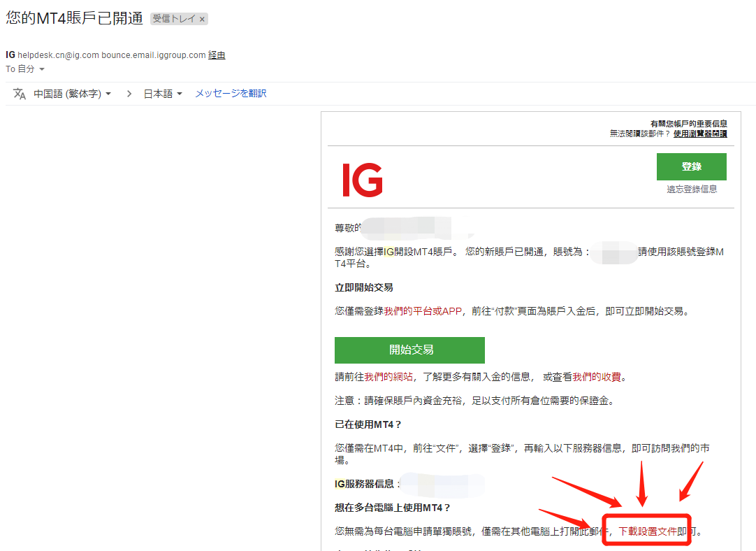Click the 有關您帳戶的重要信息 header text
The image size is (756, 551).
[x=688, y=124]
